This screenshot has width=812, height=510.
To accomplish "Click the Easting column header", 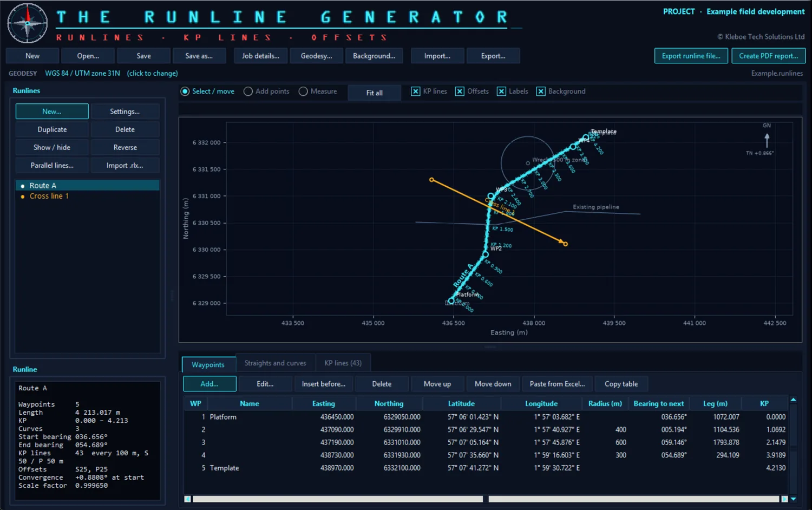I will pos(324,403).
